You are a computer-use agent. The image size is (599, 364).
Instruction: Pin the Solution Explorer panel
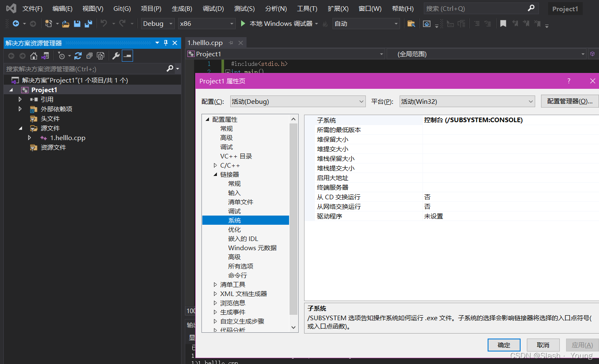(x=166, y=43)
